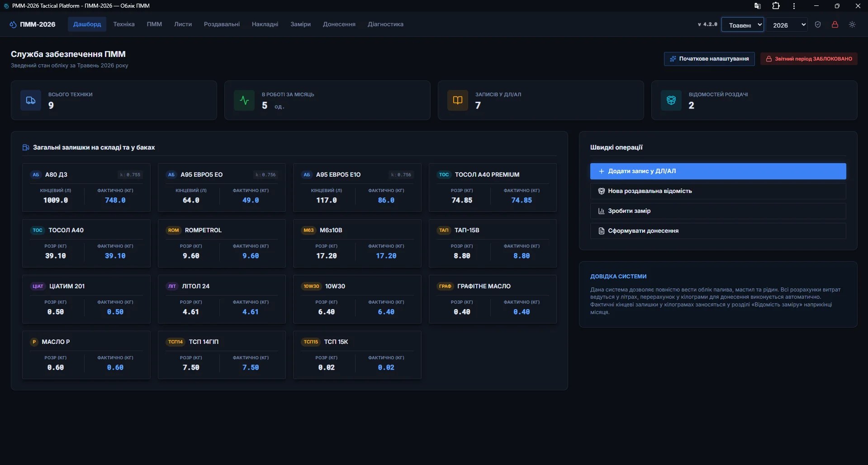Click the shield check icon in header
The image size is (868, 465).
pyautogui.click(x=818, y=25)
